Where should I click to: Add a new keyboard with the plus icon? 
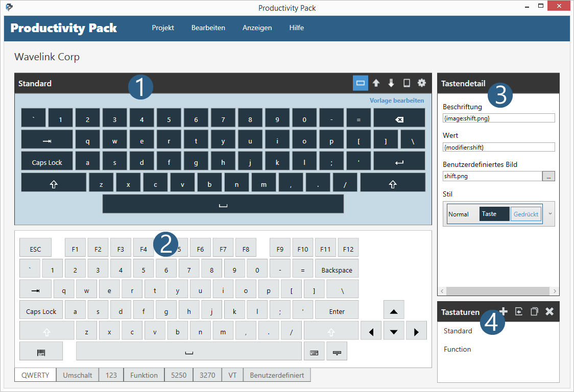tap(503, 311)
